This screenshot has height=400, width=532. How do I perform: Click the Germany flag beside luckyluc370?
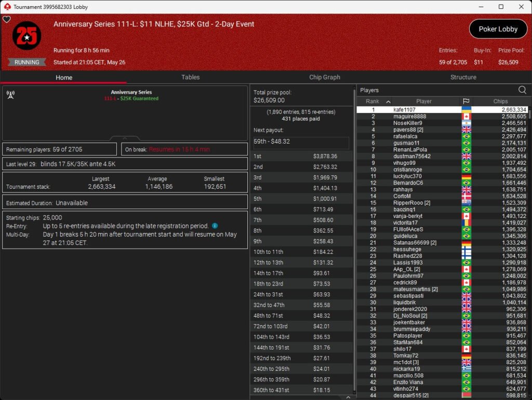466,176
